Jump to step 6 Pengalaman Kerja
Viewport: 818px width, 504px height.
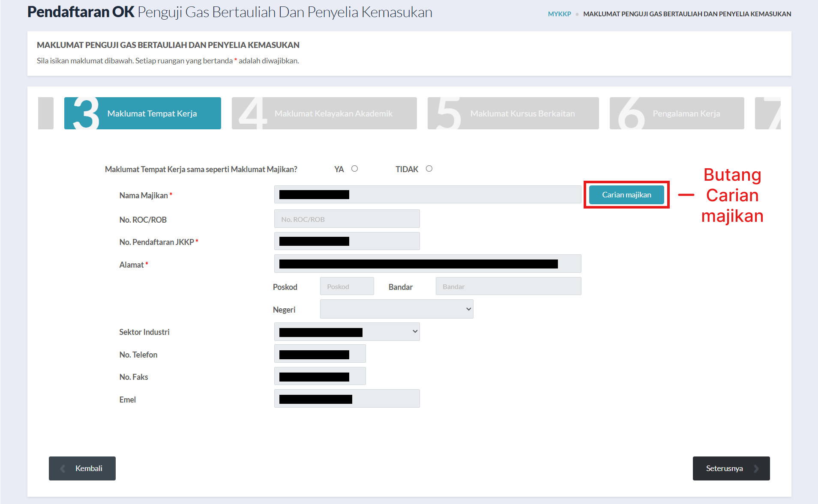[x=677, y=113]
